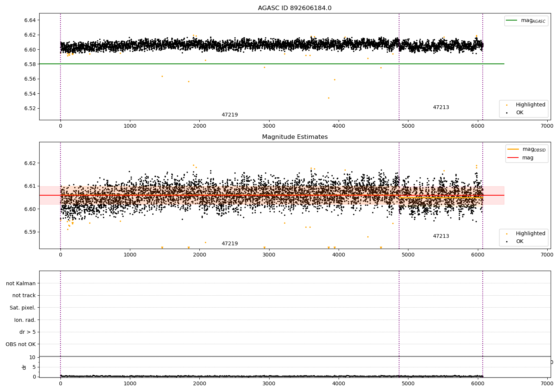Click '47219' label in Magnitude Estimates plot
The height and width of the screenshot is (392, 560).
click(x=230, y=244)
